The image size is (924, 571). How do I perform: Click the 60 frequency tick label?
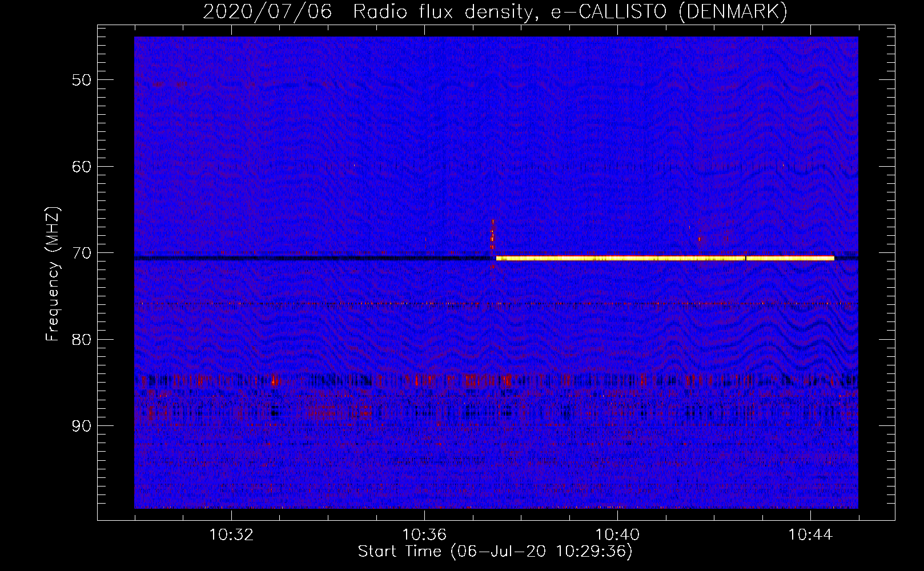pyautogui.click(x=82, y=167)
